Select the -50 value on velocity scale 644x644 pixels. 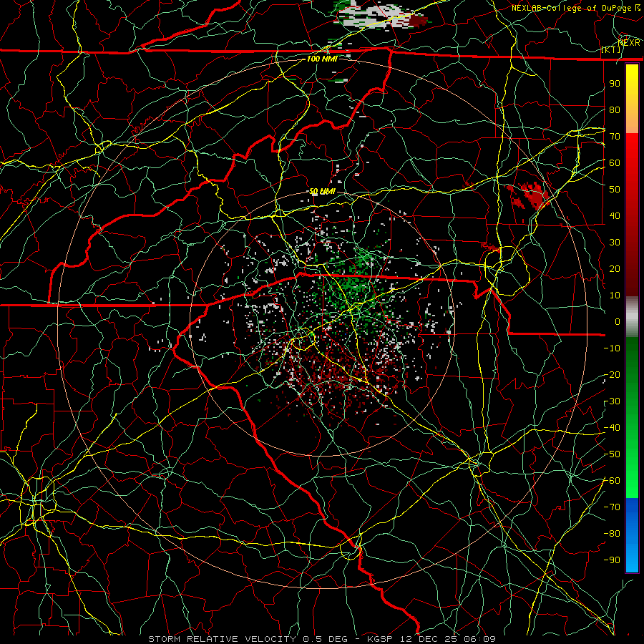point(612,454)
